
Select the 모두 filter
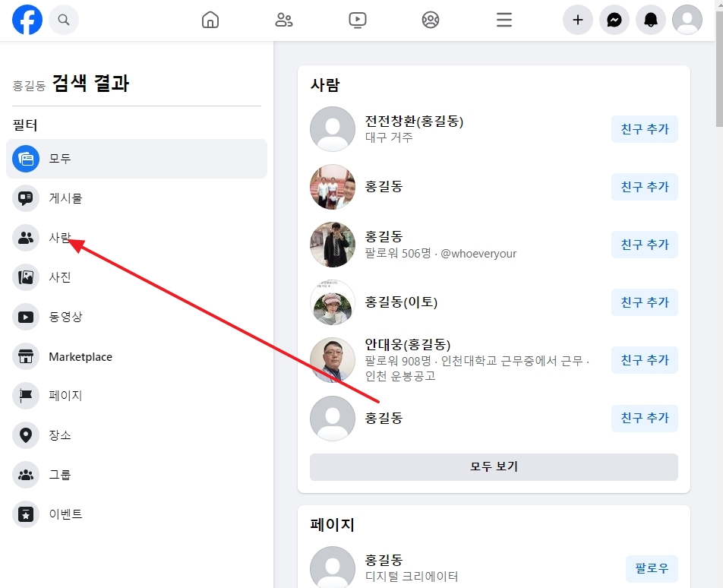(x=137, y=159)
